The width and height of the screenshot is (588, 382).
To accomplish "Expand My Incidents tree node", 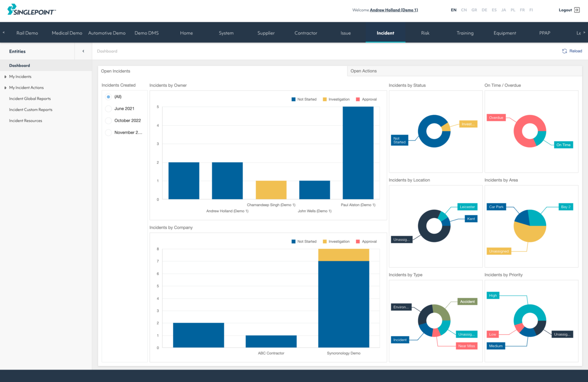I will point(6,77).
